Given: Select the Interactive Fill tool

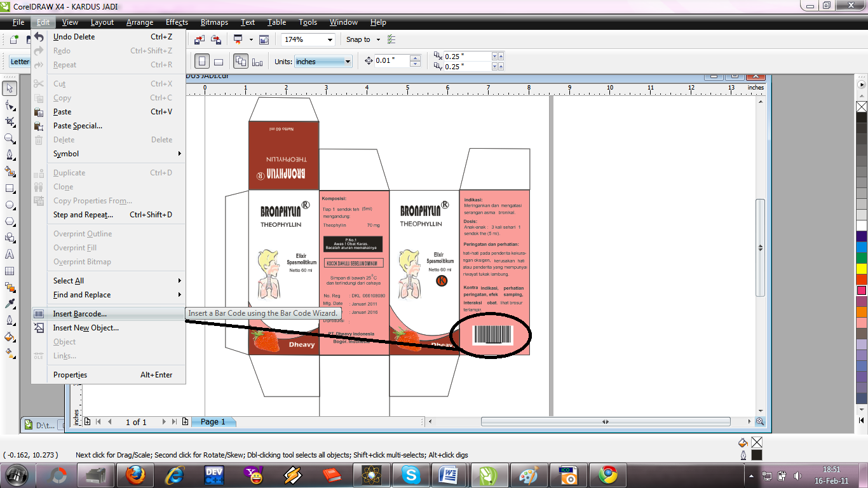Looking at the screenshot, I should pos(10,353).
